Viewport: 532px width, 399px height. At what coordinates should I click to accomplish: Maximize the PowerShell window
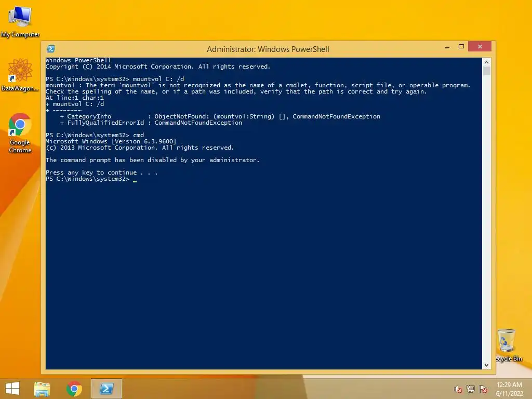461,46
